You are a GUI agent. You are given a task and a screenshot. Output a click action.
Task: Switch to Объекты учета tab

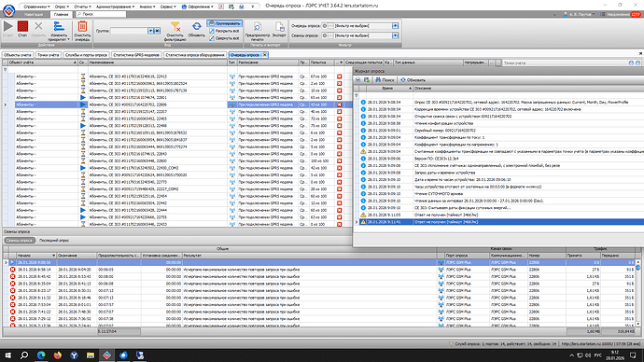(18, 55)
